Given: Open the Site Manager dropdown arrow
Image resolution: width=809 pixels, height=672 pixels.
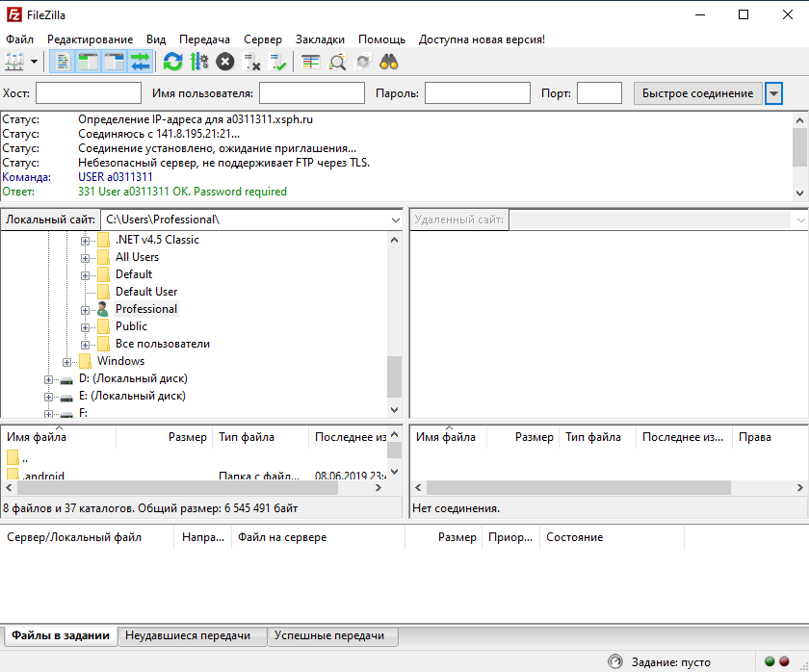Looking at the screenshot, I should pyautogui.click(x=34, y=63).
